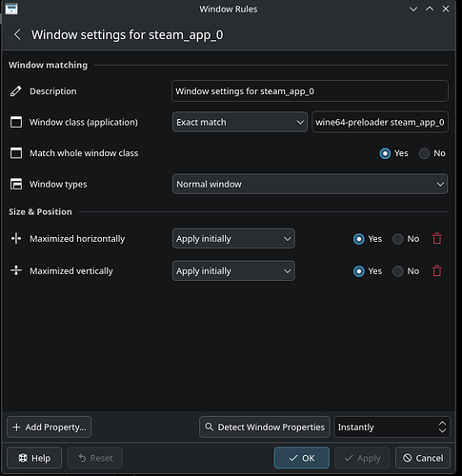Click the Apply button
The image size is (462, 476).
pos(362,458)
